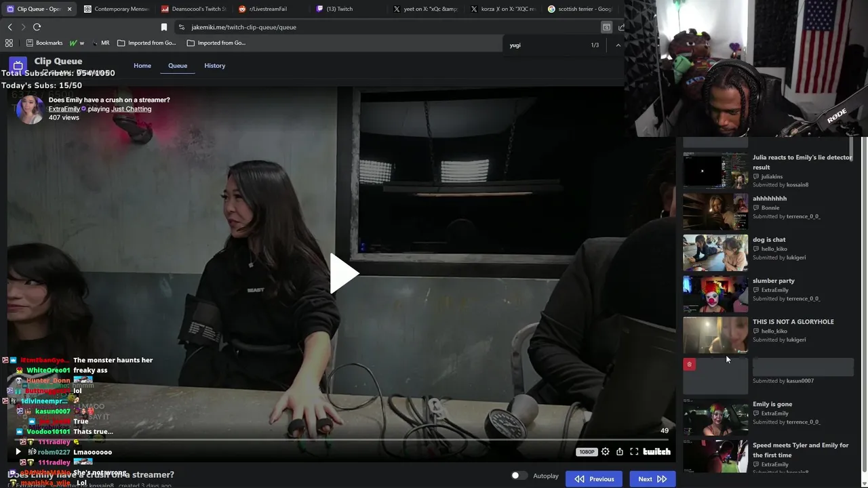This screenshot has height=488, width=868.
Task: Switch to 'yeet on X' browser tab
Action: tap(425, 9)
